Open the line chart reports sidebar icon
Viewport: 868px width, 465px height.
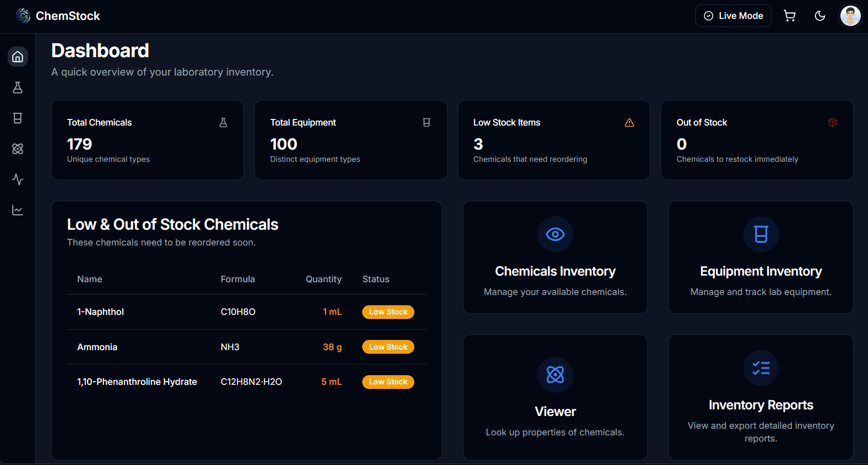17,210
